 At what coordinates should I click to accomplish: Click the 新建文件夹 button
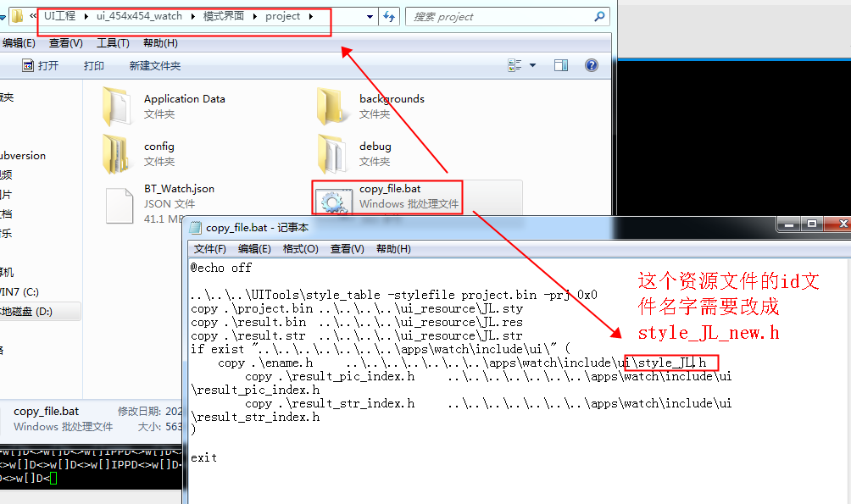pos(154,65)
